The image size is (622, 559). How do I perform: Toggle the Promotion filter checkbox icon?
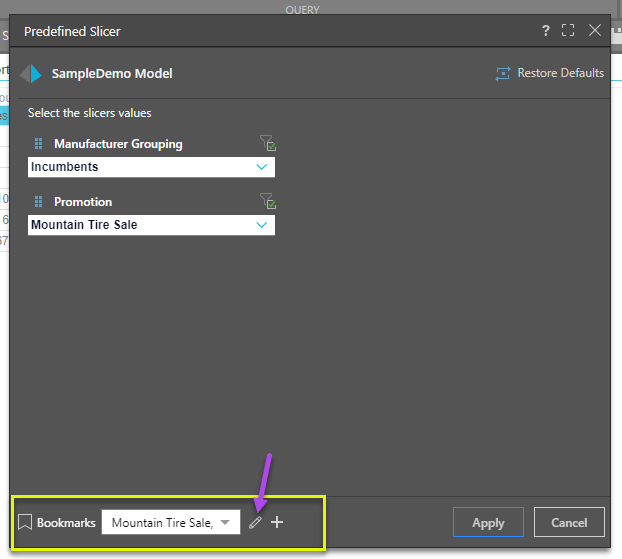pos(267,201)
